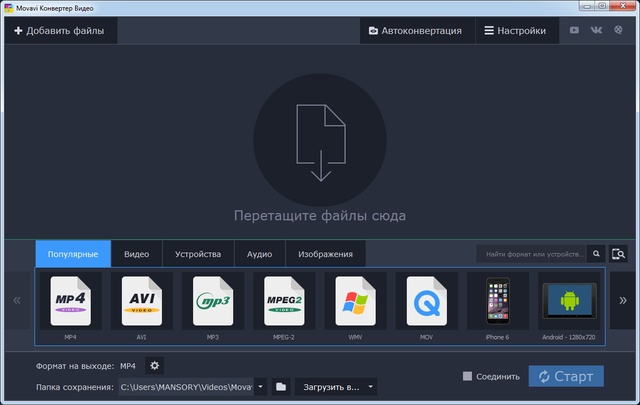Switch to the Устройства tab
Image resolution: width=640 pixels, height=405 pixels.
click(x=197, y=254)
